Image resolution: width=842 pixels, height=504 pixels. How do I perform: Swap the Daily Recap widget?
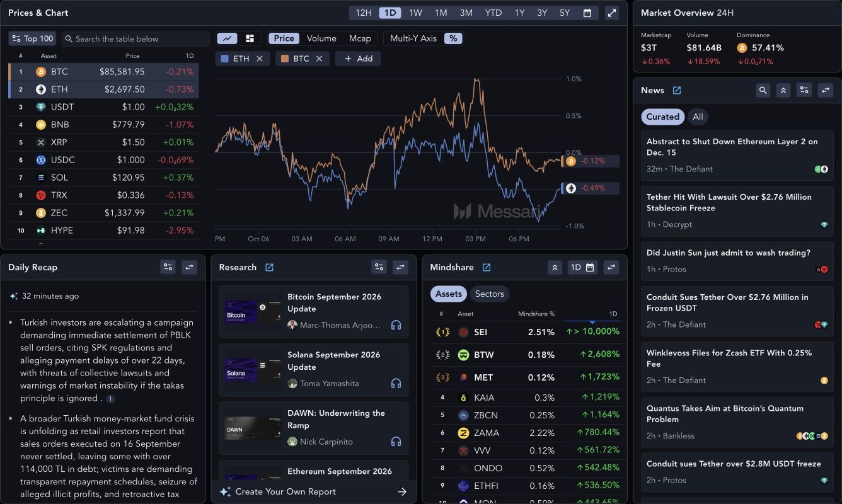[x=190, y=267]
